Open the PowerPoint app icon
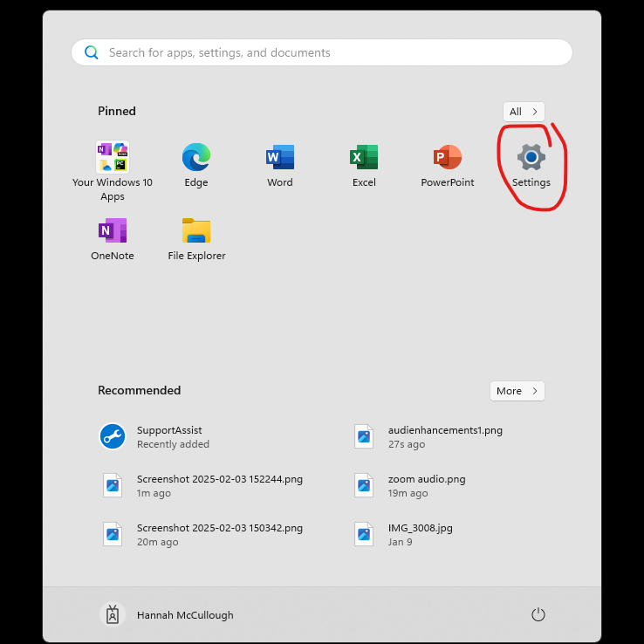Image resolution: width=644 pixels, height=644 pixels. pyautogui.click(x=448, y=158)
